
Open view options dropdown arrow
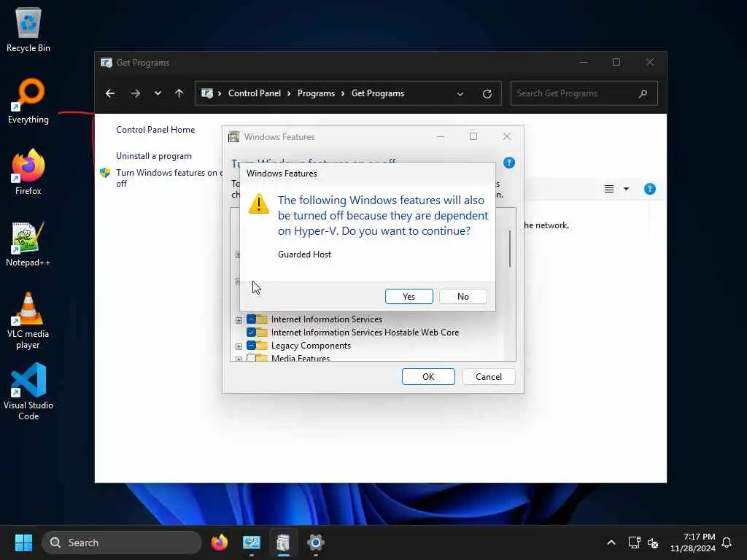coord(626,189)
